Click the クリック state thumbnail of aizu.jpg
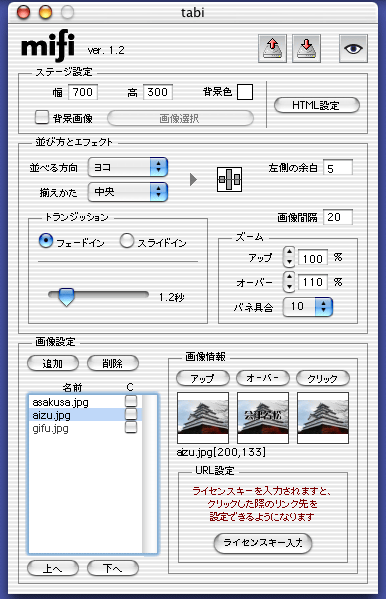Screen dimensions: 386x599 pyautogui.click(x=323, y=418)
